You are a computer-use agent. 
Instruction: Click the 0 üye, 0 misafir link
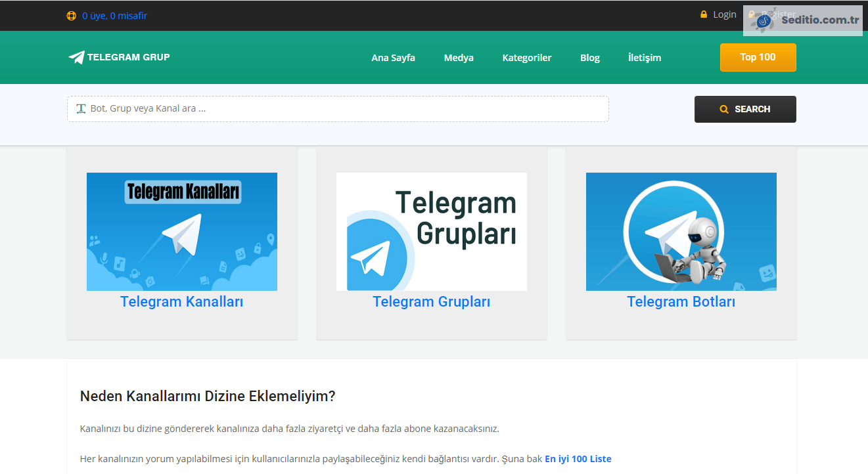114,16
